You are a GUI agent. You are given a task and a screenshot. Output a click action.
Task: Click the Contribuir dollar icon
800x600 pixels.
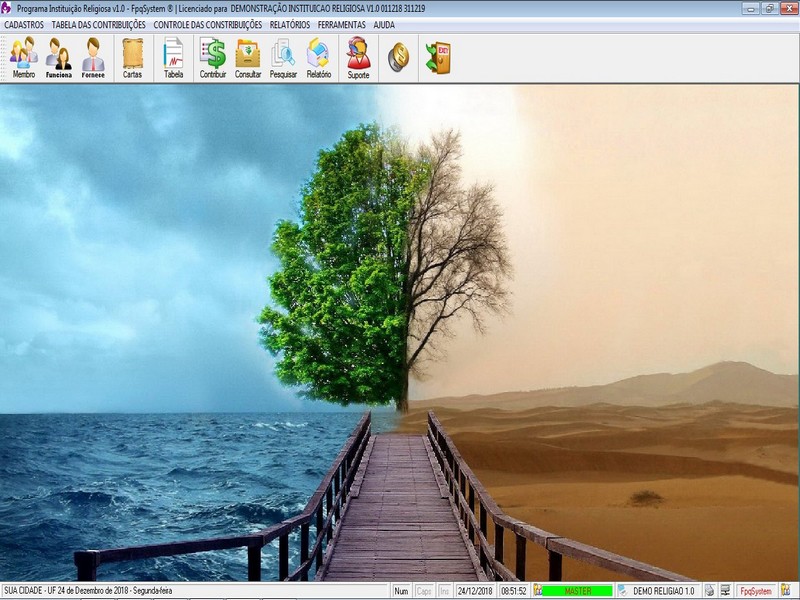[x=213, y=57]
